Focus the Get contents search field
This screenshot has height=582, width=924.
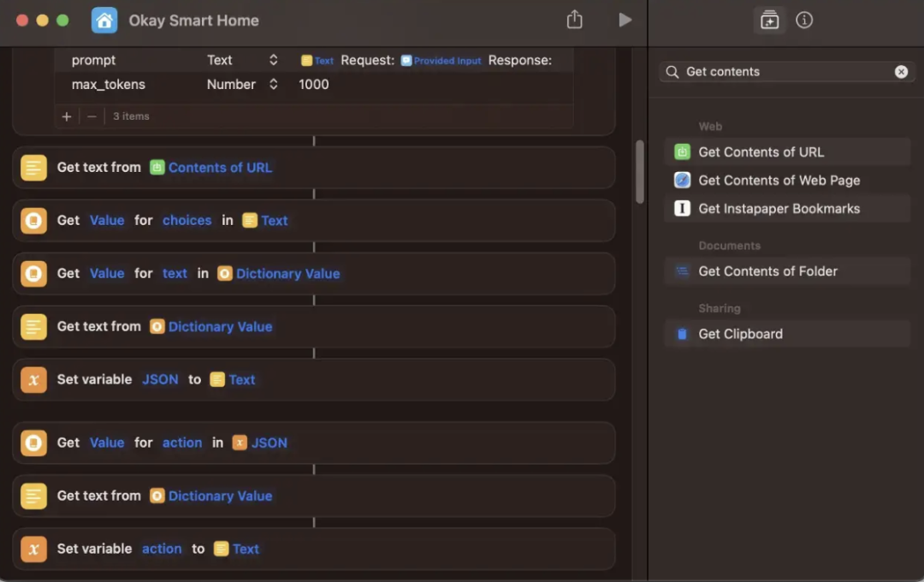click(787, 72)
